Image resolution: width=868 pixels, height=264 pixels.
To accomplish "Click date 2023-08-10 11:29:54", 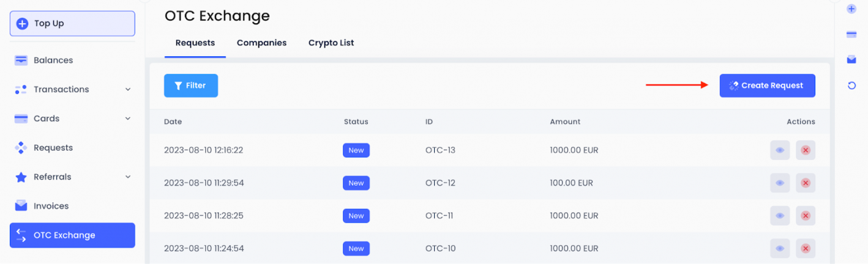I will 204,183.
